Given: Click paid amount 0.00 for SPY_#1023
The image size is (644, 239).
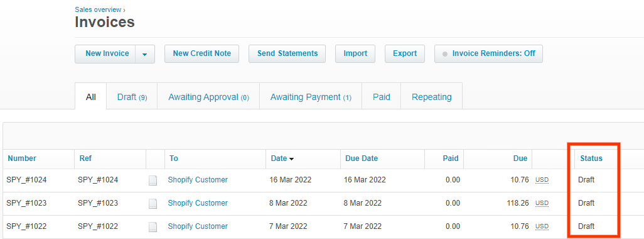Looking at the screenshot, I should tap(453, 203).
